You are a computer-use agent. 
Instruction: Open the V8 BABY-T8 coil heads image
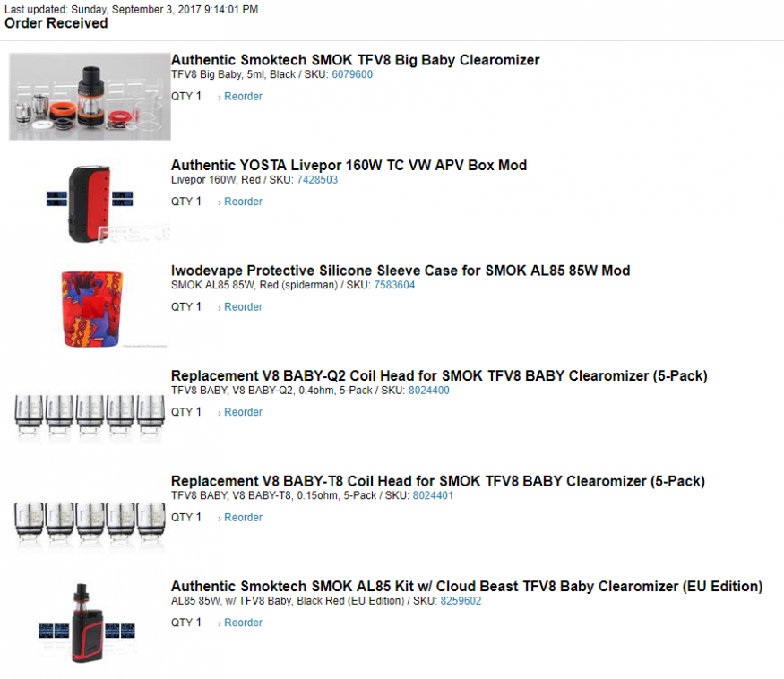[x=90, y=518]
